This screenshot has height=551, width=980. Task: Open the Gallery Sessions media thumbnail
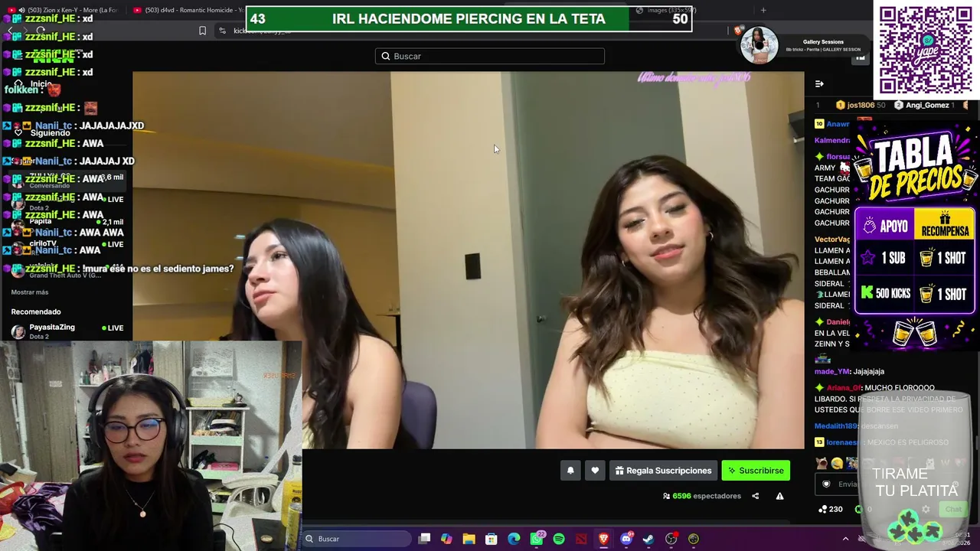point(759,45)
